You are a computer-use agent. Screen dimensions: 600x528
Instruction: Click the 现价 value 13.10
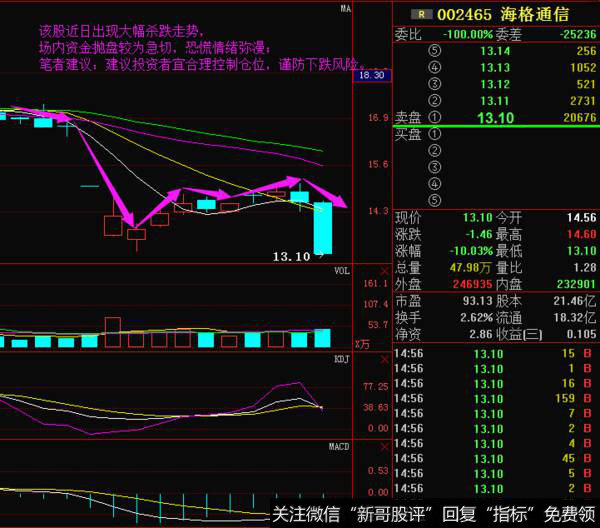478,218
